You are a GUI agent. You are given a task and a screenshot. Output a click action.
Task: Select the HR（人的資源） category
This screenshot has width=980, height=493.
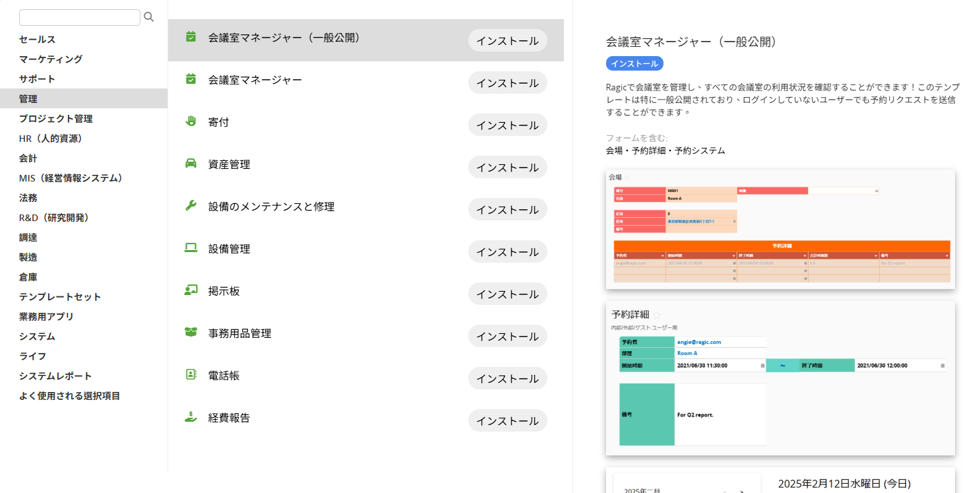[51, 138]
